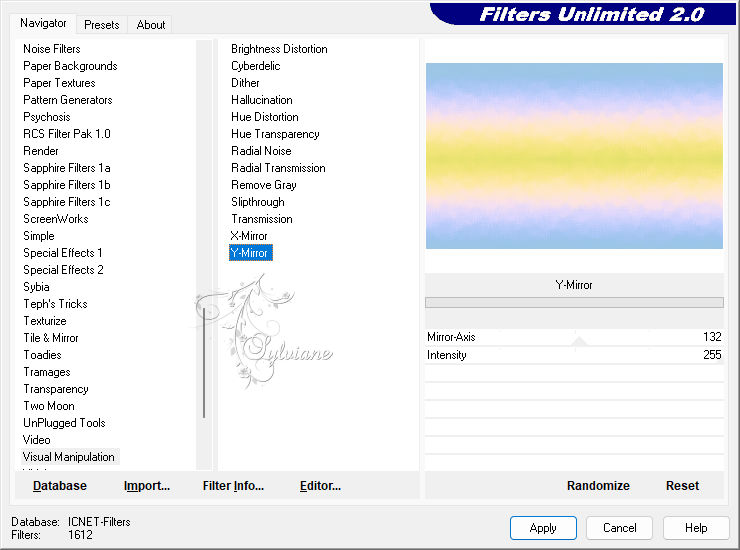Viewport: 740px width, 550px height.
Task: Click the Y-Mirror progress bar
Action: [574, 303]
